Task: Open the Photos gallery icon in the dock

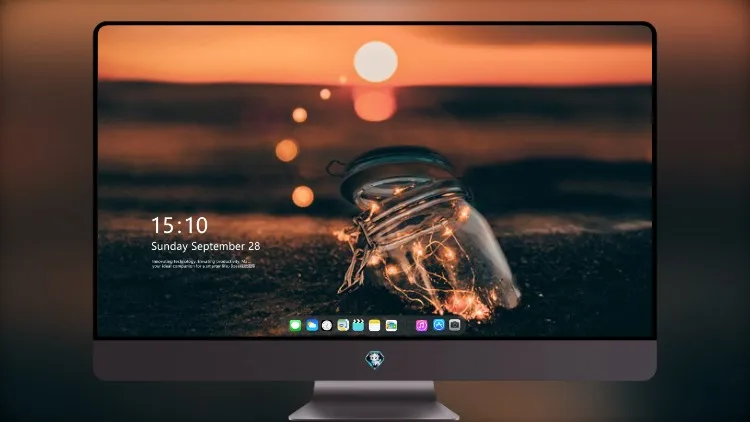Action: (x=391, y=325)
